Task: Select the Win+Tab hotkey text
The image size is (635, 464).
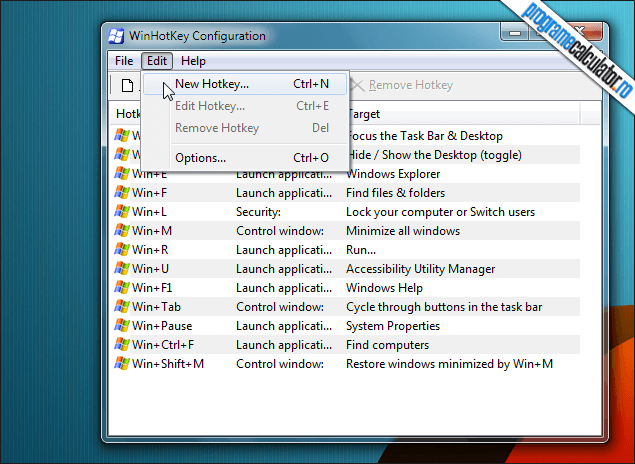Action: click(156, 307)
